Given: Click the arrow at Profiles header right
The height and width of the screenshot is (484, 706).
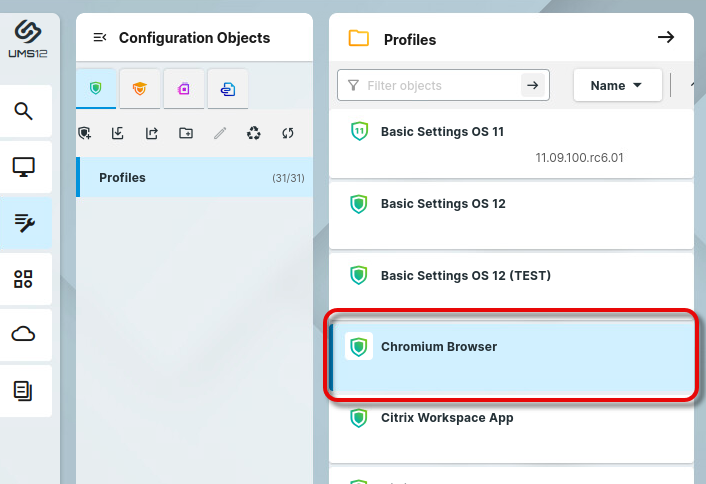Looking at the screenshot, I should click(665, 38).
